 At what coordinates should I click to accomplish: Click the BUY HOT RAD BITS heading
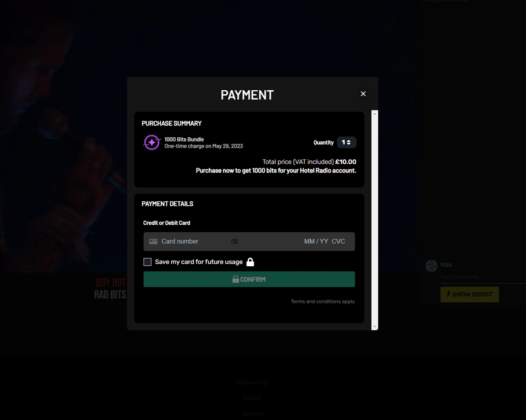[110, 289]
